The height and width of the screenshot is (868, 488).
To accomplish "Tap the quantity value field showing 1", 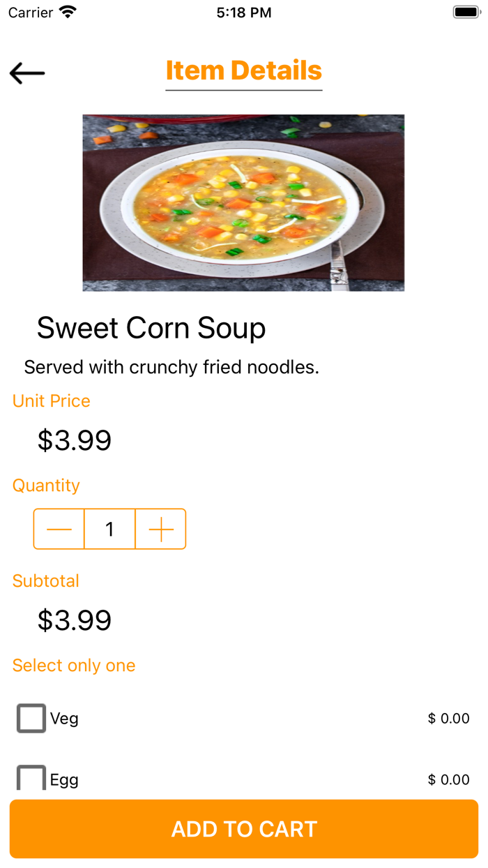I will pos(109,530).
